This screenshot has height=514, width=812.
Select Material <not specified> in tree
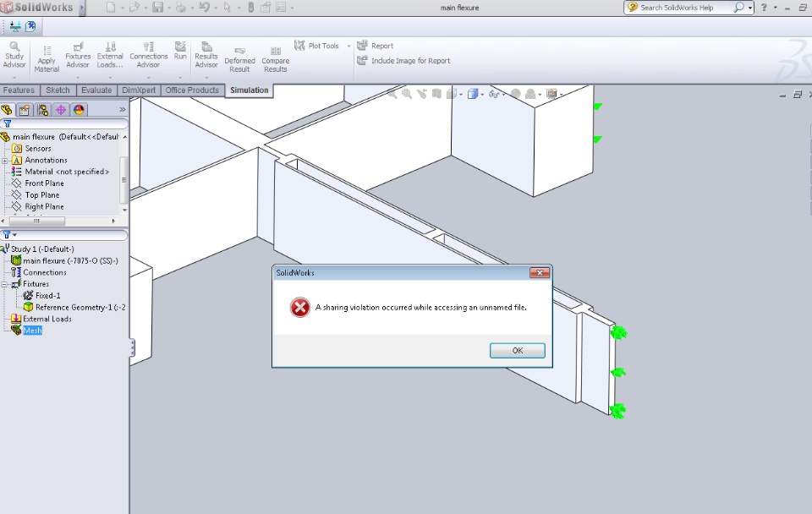[x=68, y=172]
